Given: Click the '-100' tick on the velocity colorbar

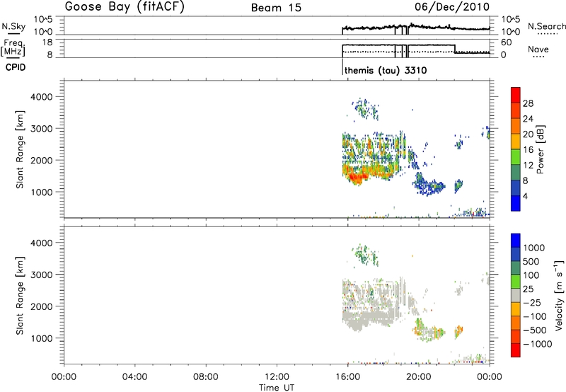Looking at the screenshot, I should 535,316.
